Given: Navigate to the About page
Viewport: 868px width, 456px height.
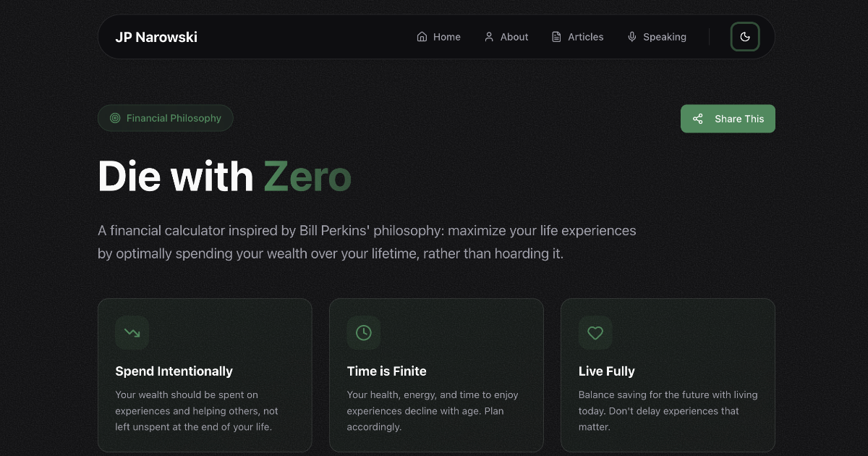Looking at the screenshot, I should pos(506,36).
